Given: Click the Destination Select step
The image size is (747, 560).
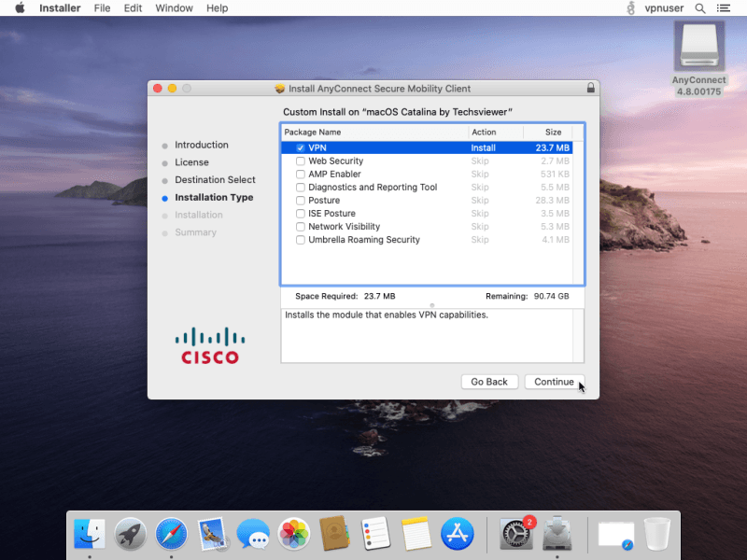Looking at the screenshot, I should [x=215, y=180].
